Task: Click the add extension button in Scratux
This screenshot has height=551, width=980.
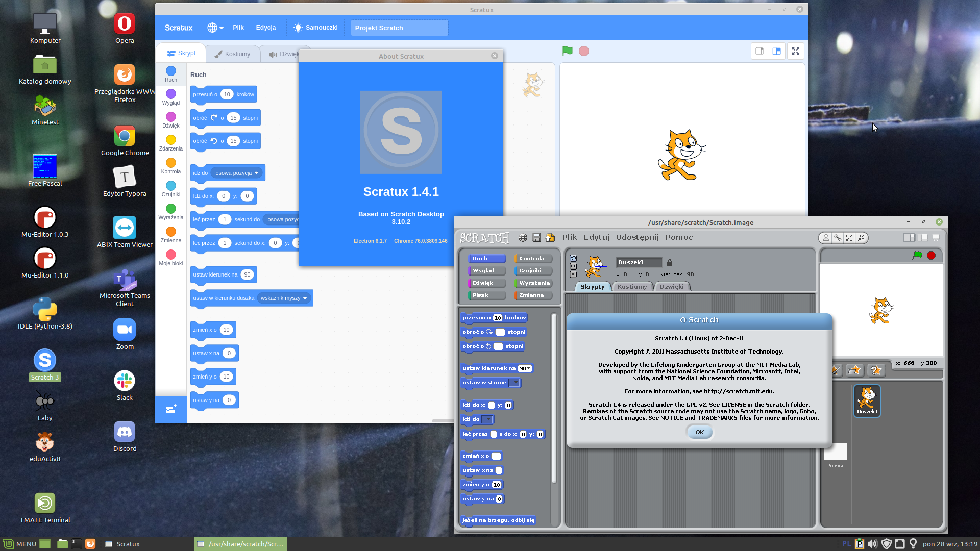Action: click(171, 409)
